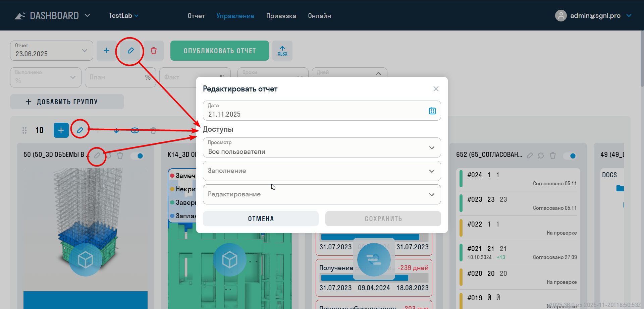Image resolution: width=644 pixels, height=309 pixels.
Task: Click the red delete report trash icon
Action: (154, 51)
